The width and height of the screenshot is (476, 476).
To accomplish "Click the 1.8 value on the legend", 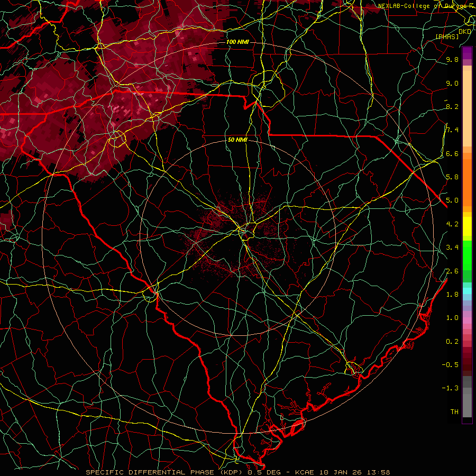I will (452, 295).
